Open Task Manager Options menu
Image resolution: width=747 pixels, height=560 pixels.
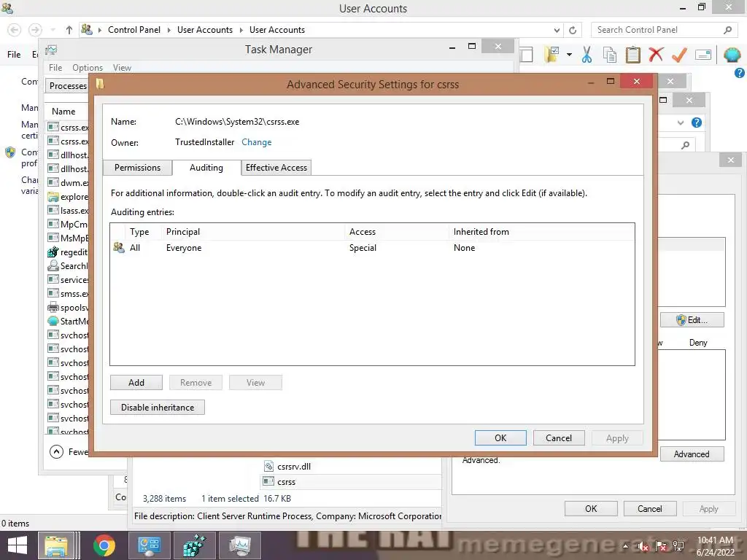click(88, 68)
